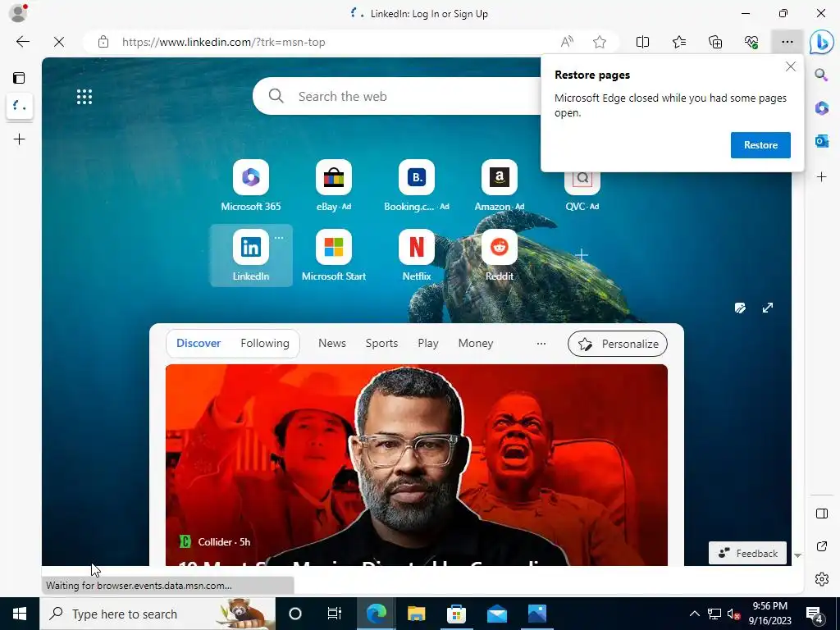The image size is (840, 630).
Task: Click the page scroll down arrow
Action: [x=797, y=556]
